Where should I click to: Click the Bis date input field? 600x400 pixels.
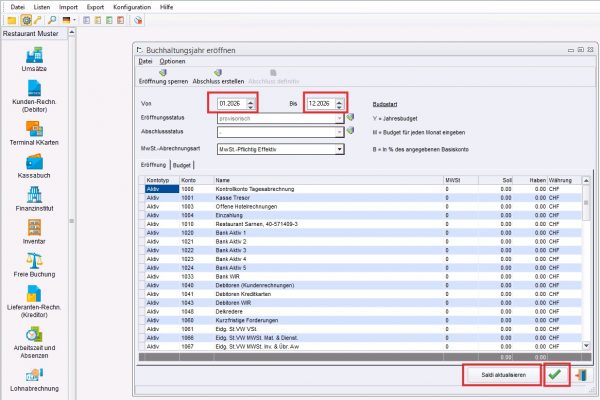tap(323, 102)
